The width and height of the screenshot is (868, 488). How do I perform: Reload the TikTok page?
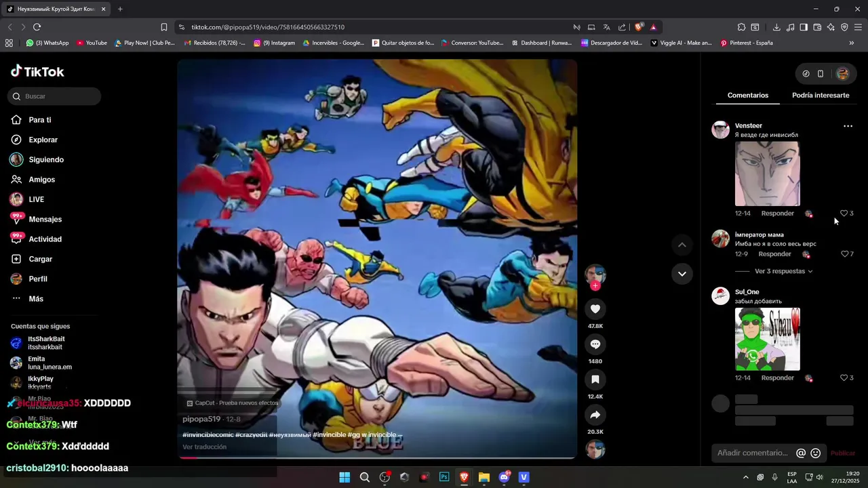tap(37, 27)
